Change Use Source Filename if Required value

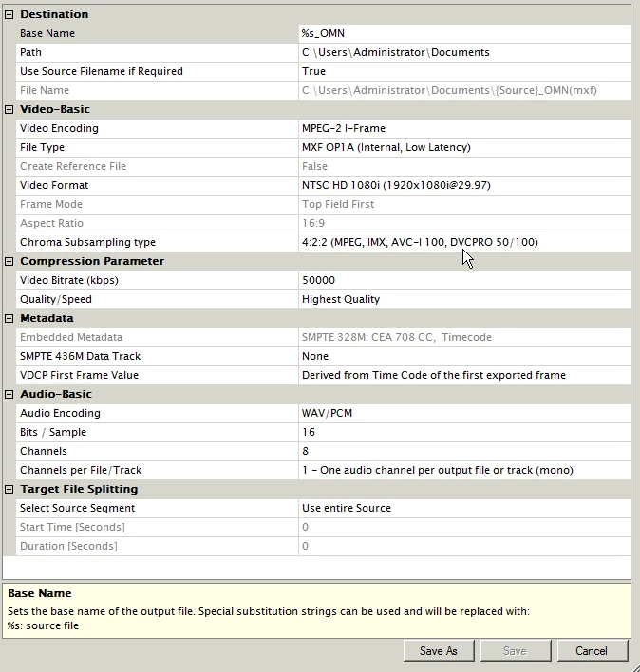click(464, 71)
